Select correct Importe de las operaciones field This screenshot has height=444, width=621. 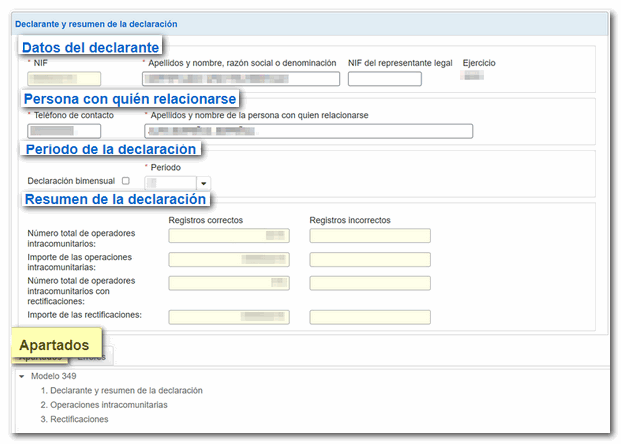point(229,260)
